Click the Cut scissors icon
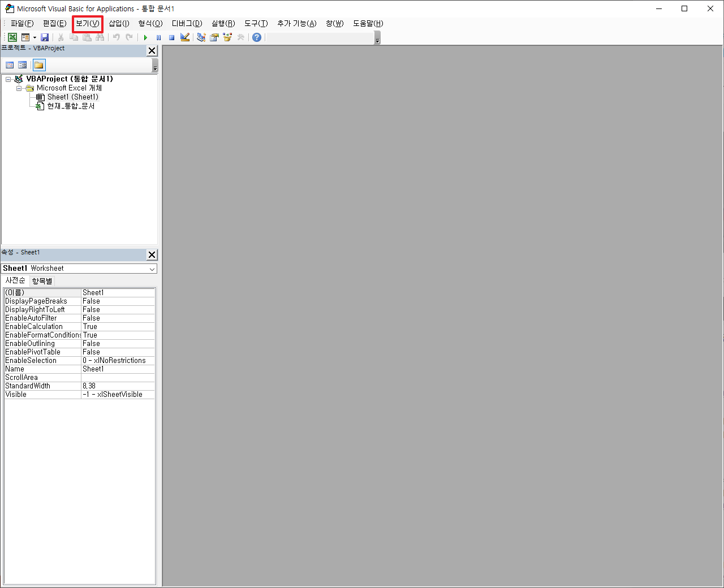This screenshot has height=588, width=724. click(61, 37)
